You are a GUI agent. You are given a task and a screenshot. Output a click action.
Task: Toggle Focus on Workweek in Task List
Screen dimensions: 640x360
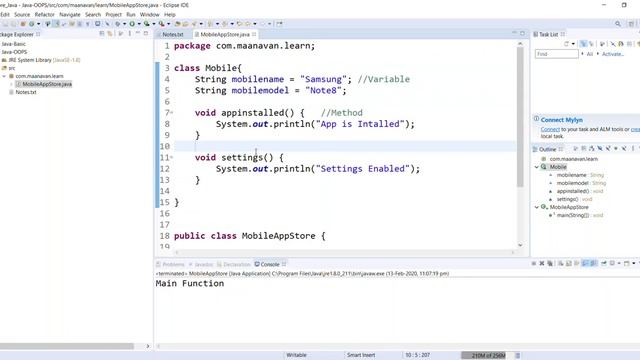(x=602, y=44)
